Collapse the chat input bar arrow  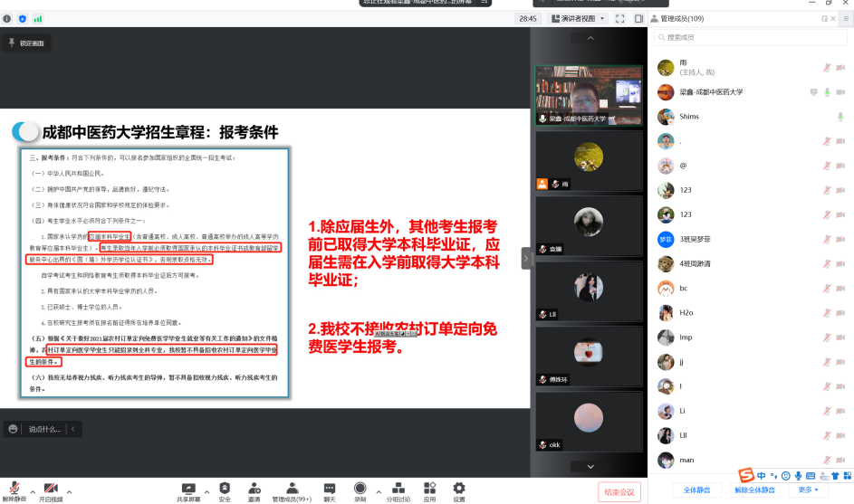[73, 429]
